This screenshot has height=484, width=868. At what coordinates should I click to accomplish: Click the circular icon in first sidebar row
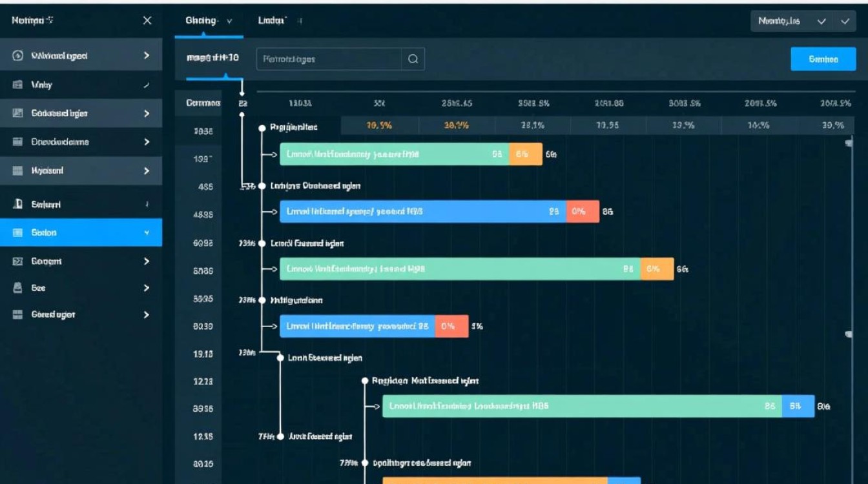click(18, 56)
